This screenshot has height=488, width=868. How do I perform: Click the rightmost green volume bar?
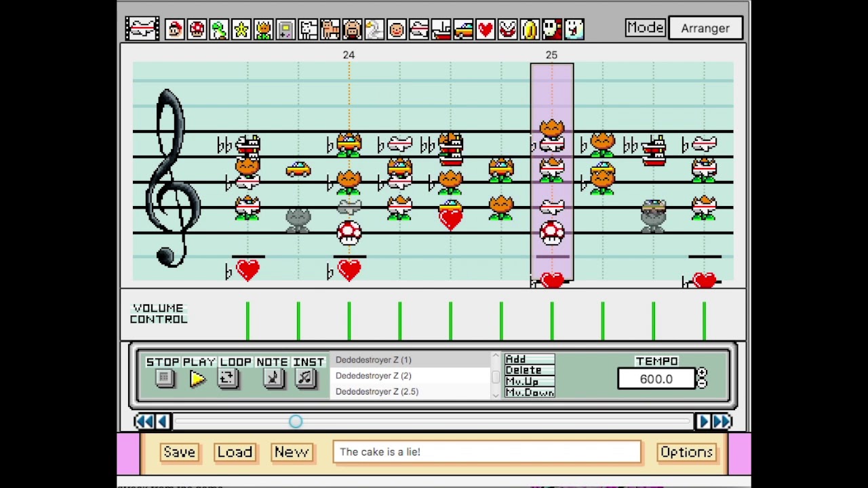point(704,321)
